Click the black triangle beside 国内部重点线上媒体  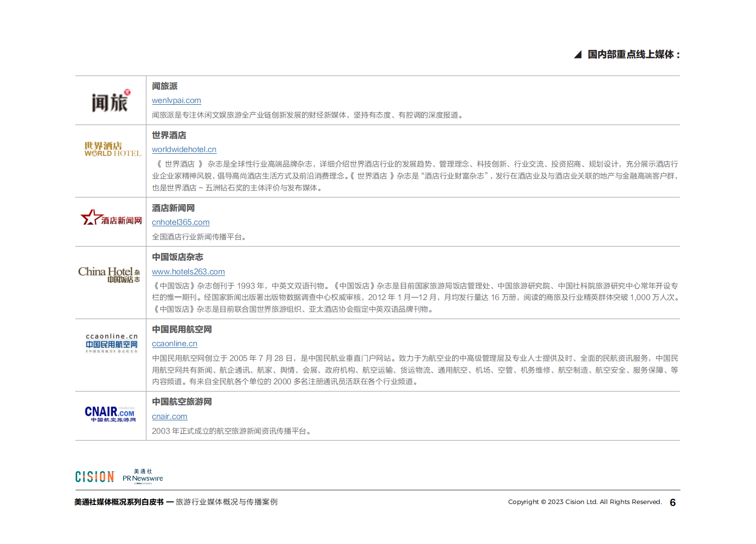(x=578, y=55)
